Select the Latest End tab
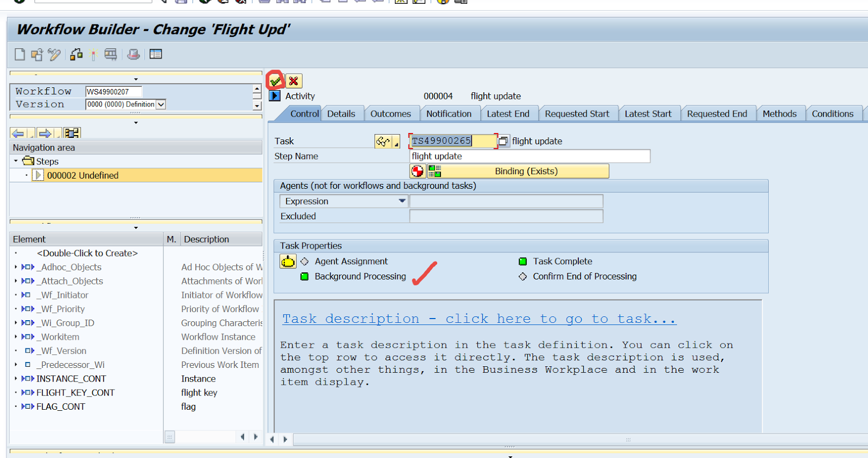 tap(508, 114)
